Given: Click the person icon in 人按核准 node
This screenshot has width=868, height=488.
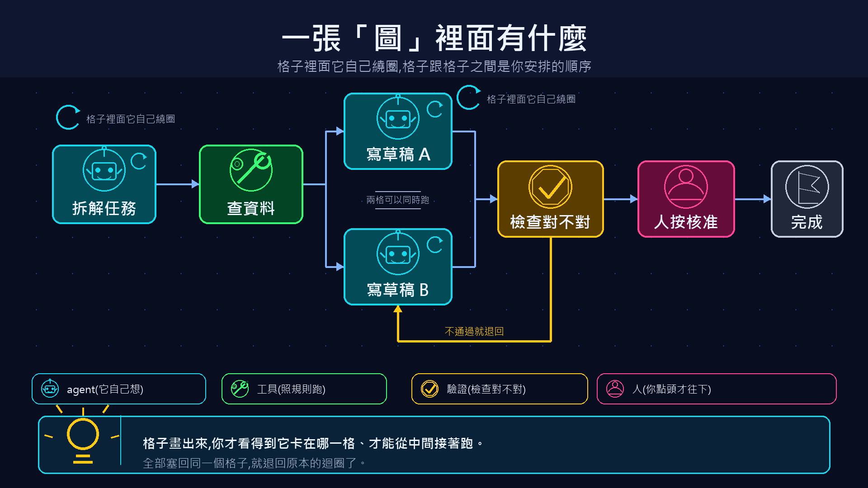Looking at the screenshot, I should (x=686, y=187).
